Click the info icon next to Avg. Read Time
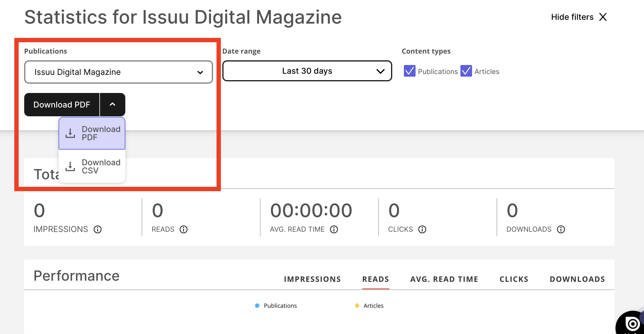 pyautogui.click(x=334, y=229)
